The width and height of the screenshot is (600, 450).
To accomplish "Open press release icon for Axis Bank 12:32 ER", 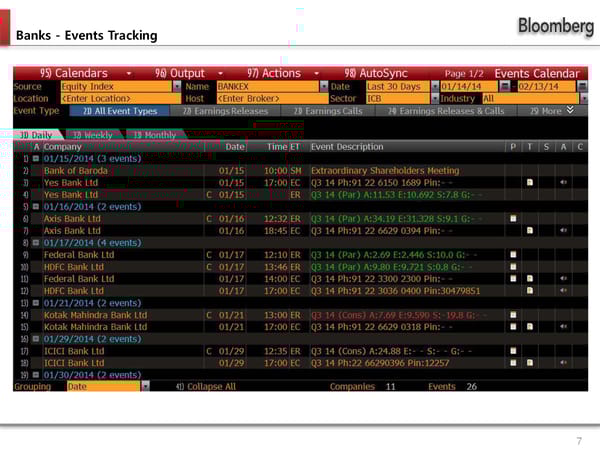I will click(513, 218).
